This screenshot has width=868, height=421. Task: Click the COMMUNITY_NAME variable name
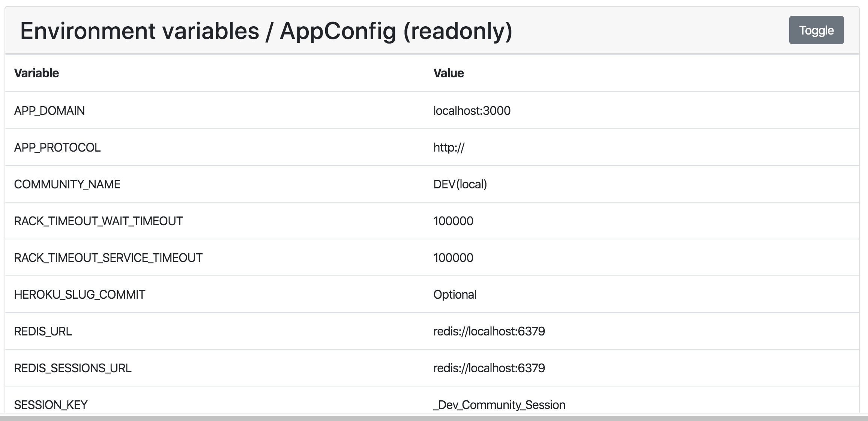(x=67, y=184)
